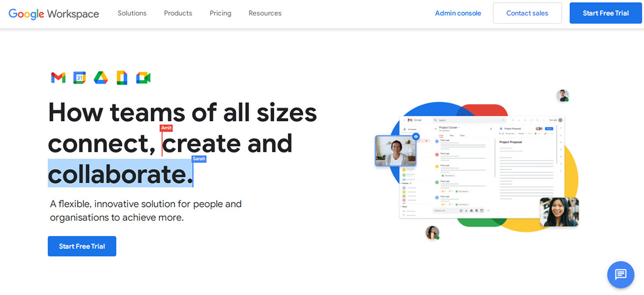The width and height of the screenshot is (644, 295).
Task: Click the Google Calendar app icon
Action: [x=79, y=78]
